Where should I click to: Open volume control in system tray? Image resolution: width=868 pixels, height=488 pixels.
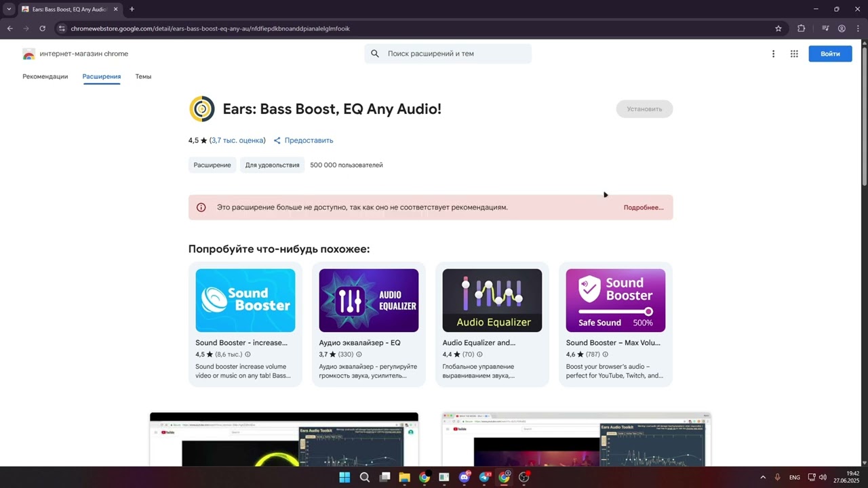[823, 477]
